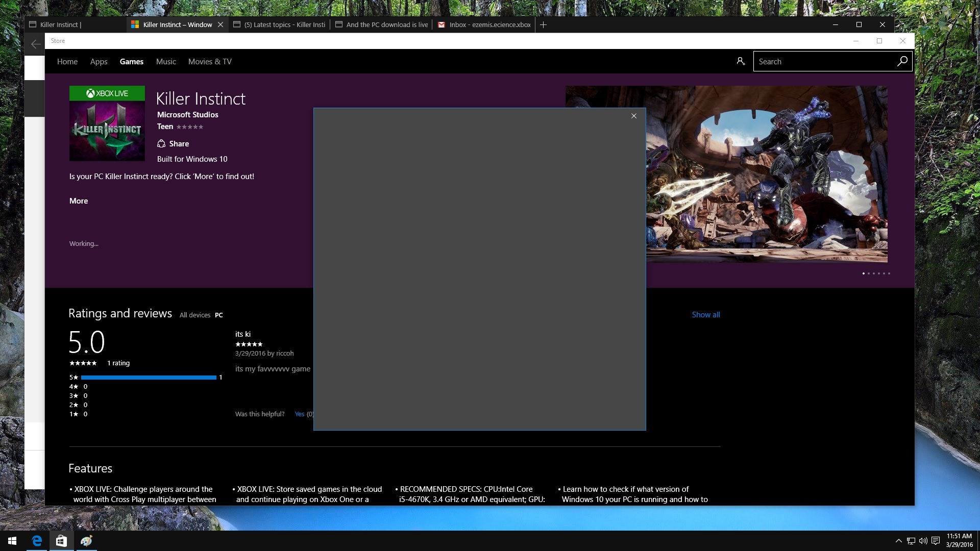The image size is (980, 551).
Task: Show hidden system tray icons
Action: (898, 541)
